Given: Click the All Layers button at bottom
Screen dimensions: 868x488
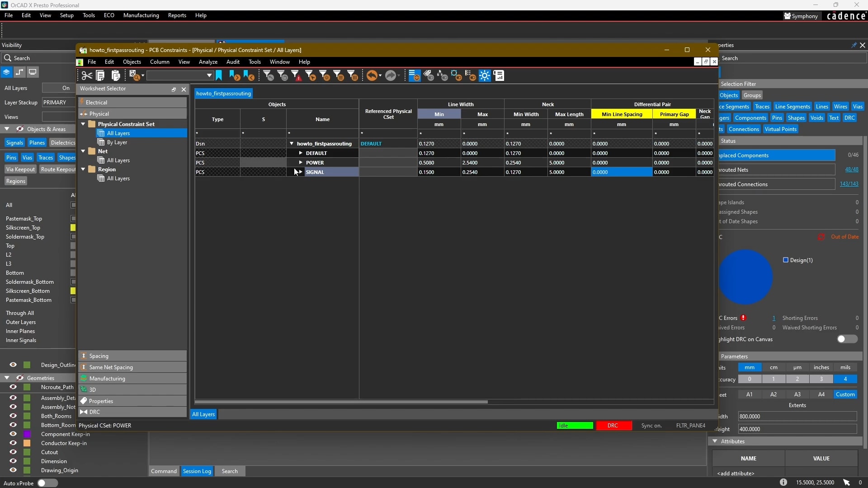Looking at the screenshot, I should tap(203, 413).
